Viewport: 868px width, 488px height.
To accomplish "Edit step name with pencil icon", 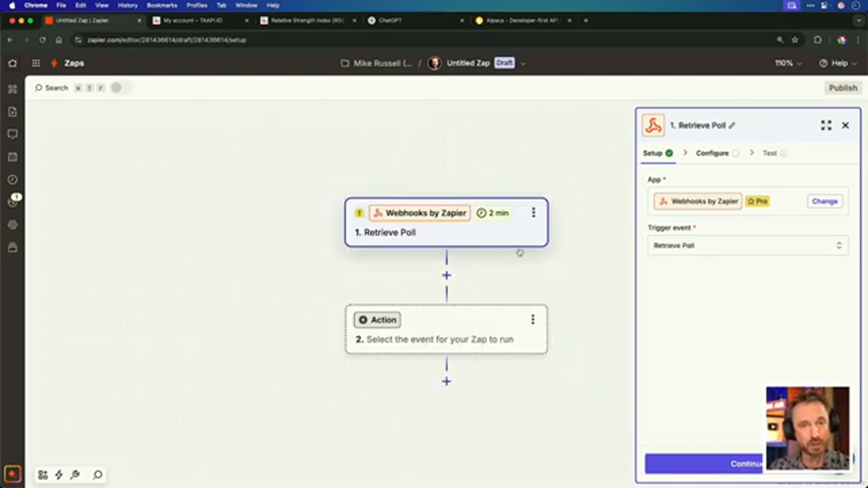I will tap(732, 125).
